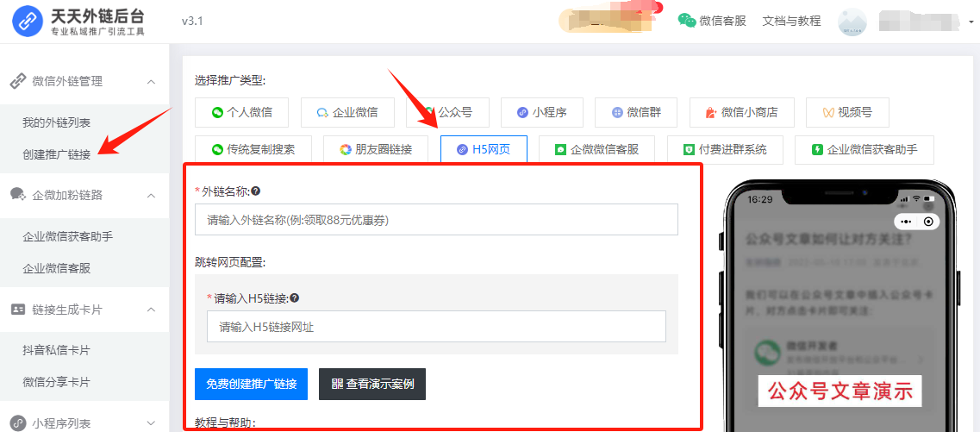Open 微信客服 WeChat support icon

[687, 21]
